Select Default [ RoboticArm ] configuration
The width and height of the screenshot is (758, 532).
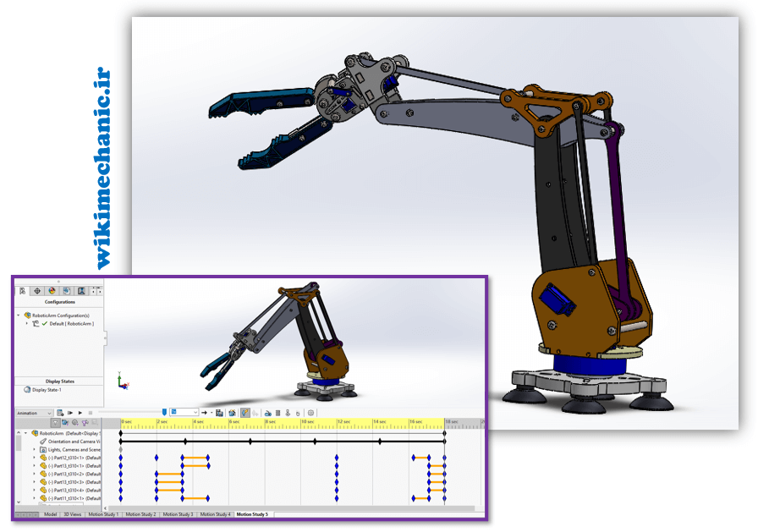72,324
